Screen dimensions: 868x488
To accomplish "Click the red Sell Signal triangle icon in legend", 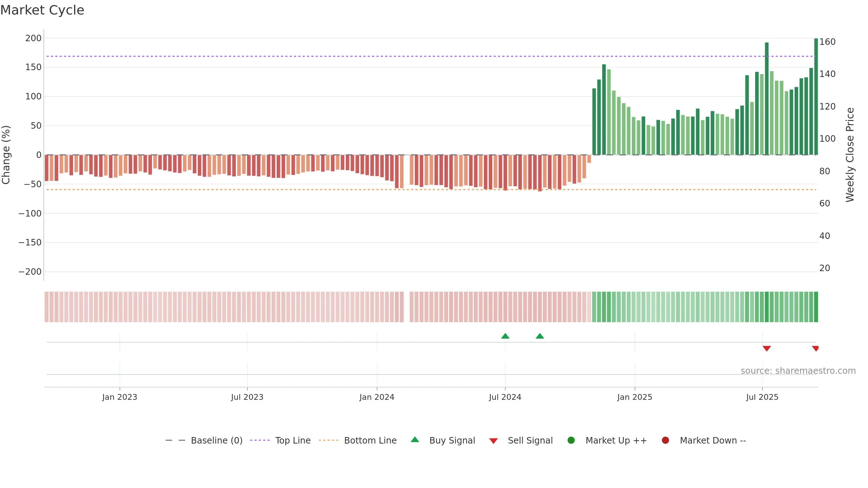I will (493, 441).
